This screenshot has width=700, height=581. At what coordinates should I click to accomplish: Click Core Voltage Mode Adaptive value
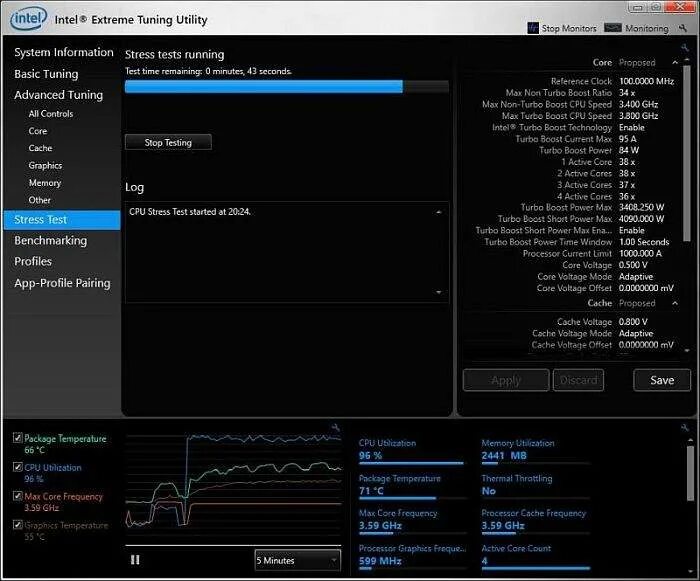(x=636, y=276)
